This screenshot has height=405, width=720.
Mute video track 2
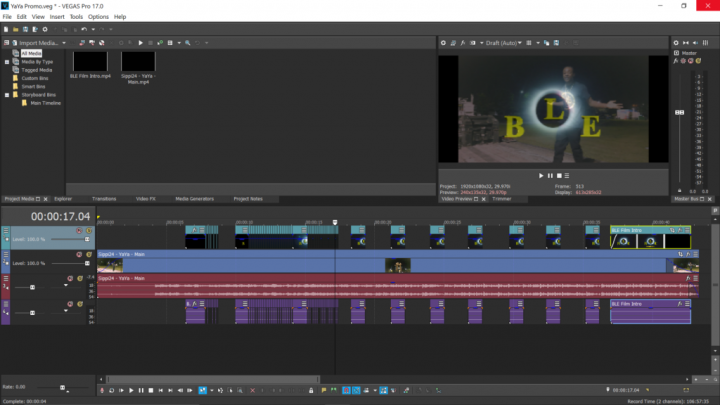point(79,254)
